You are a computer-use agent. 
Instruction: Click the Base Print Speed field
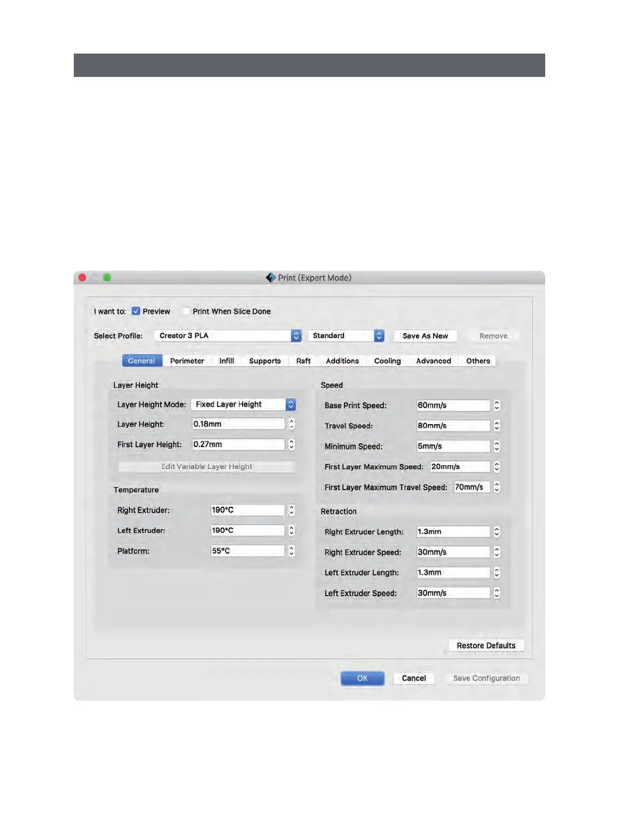[x=453, y=405]
